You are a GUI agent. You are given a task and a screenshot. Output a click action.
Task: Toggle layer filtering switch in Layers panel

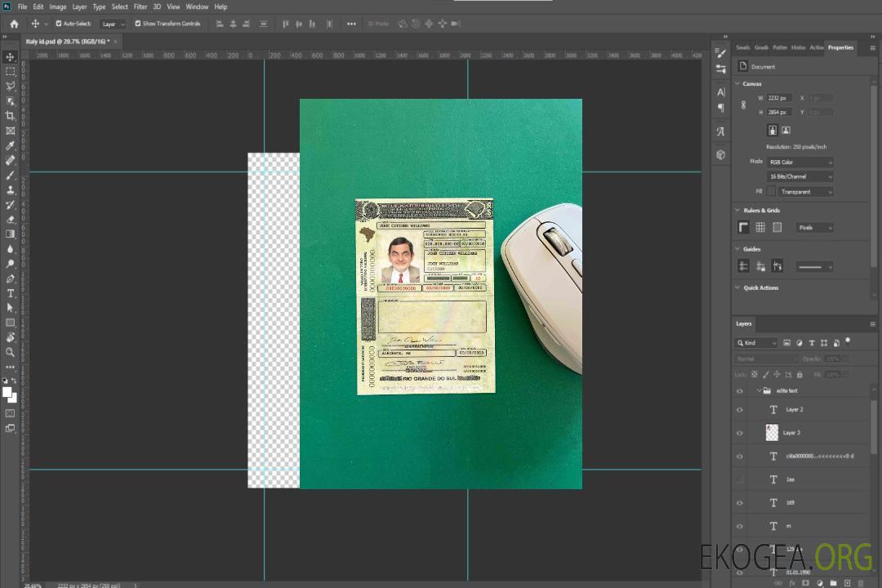848,341
